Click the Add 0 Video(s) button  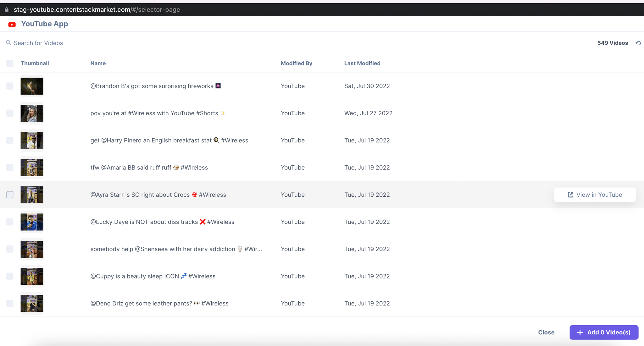[604, 332]
